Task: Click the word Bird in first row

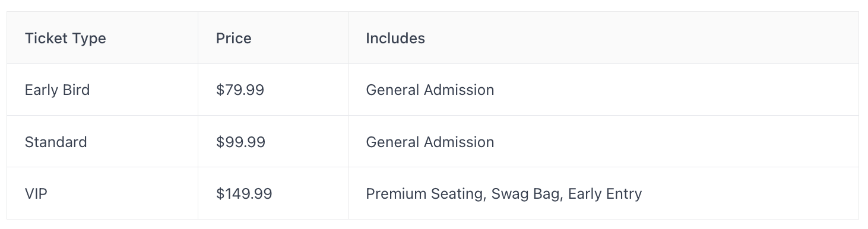Action: 74,90
